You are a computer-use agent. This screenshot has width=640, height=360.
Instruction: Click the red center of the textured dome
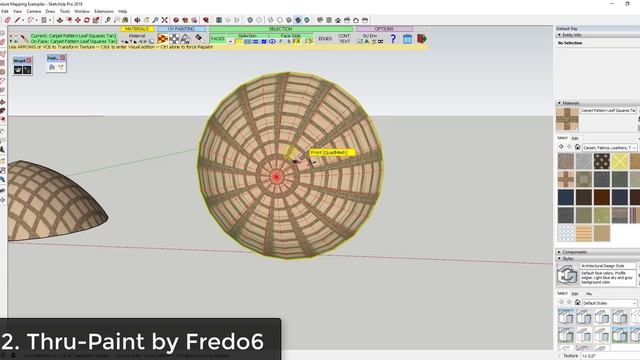click(x=277, y=177)
